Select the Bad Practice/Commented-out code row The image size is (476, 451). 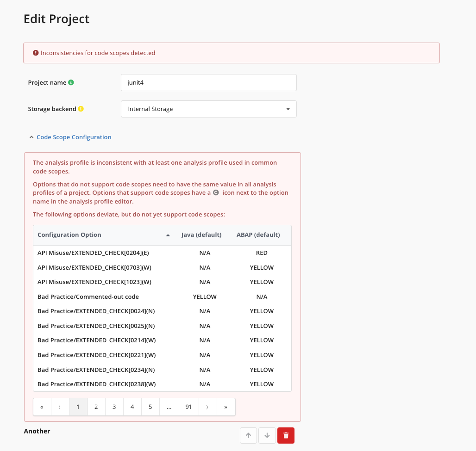(162, 297)
